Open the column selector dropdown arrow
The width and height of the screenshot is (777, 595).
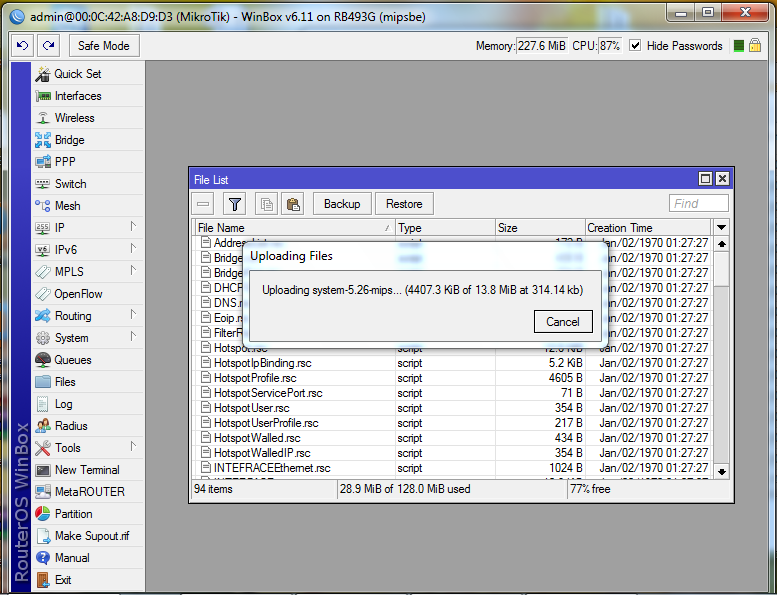click(x=722, y=227)
